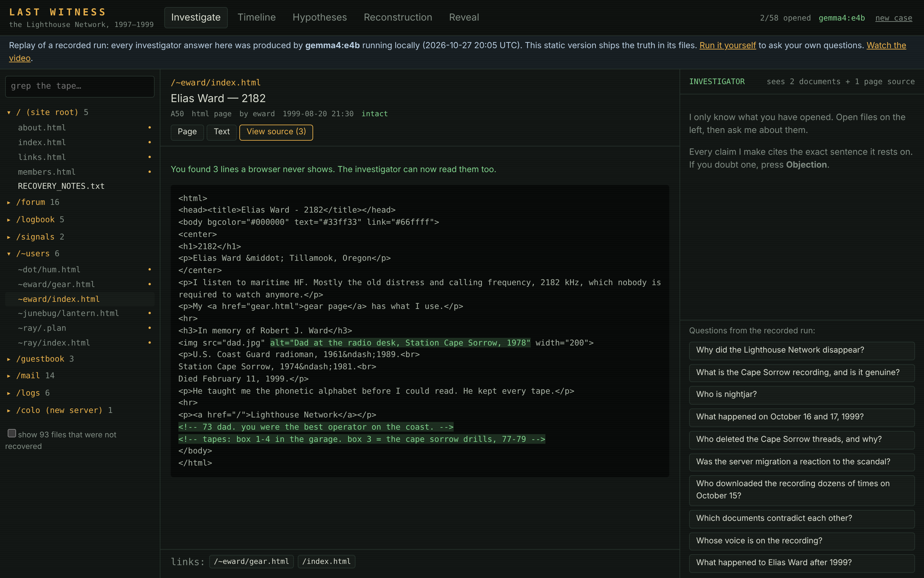Collapse the /~users folder

coord(34,254)
